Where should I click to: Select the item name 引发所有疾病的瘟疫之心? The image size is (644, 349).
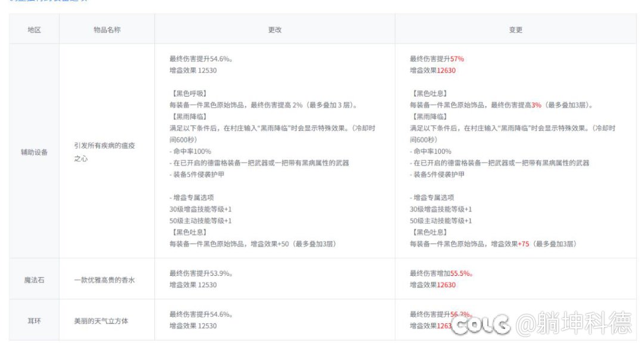[106, 152]
